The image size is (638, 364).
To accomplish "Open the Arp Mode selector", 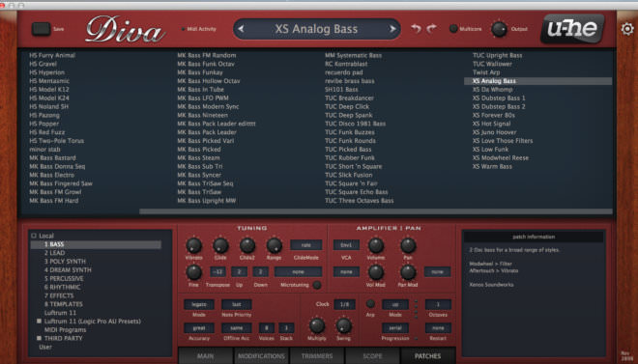I will pyautogui.click(x=395, y=304).
